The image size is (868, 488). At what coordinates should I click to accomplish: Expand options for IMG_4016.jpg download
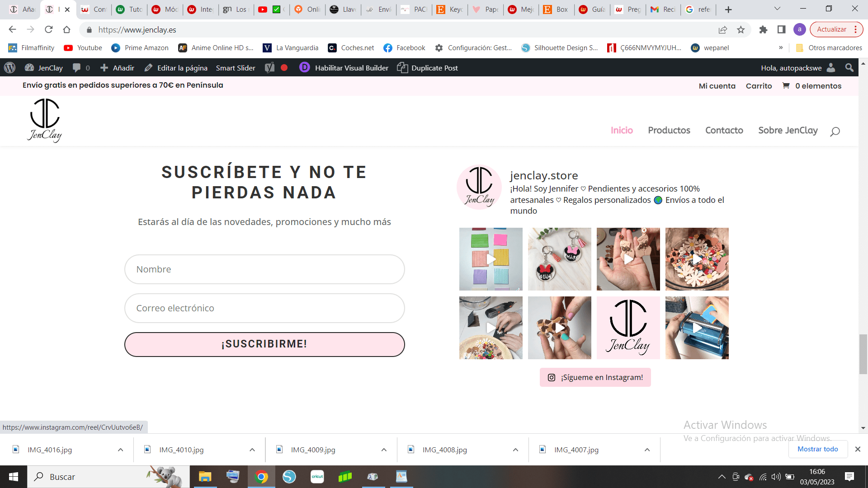point(120,450)
